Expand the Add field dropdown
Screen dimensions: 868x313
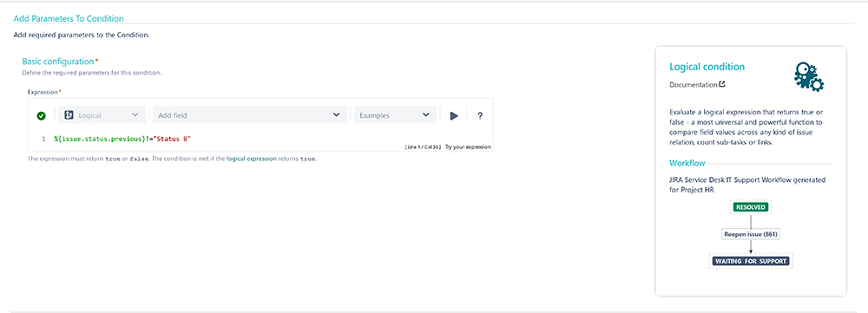[250, 115]
